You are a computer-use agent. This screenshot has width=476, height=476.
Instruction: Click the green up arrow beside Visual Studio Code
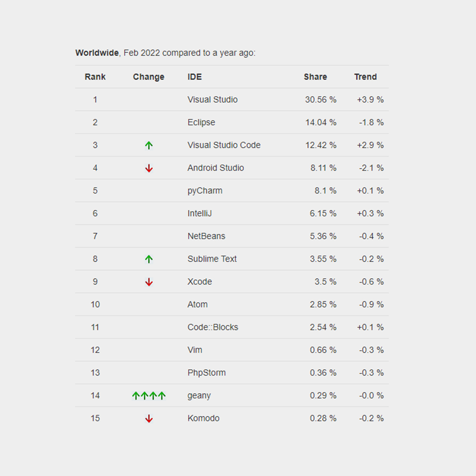[x=149, y=145]
